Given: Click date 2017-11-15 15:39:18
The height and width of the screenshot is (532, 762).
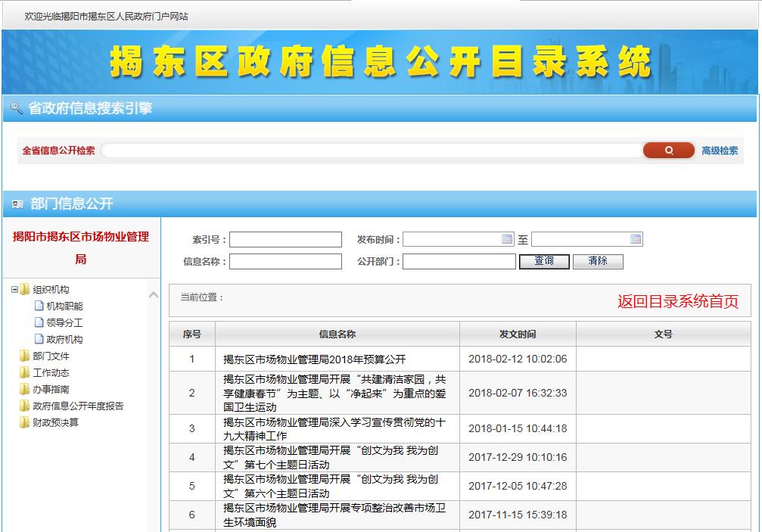Looking at the screenshot, I should [518, 515].
